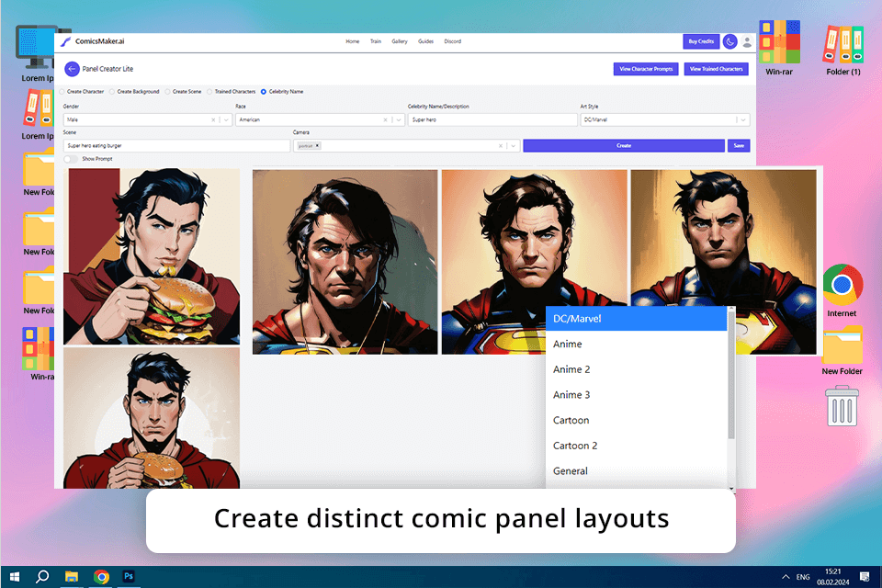Show hidden tray icons with the chevron
The image size is (882, 588).
[786, 577]
